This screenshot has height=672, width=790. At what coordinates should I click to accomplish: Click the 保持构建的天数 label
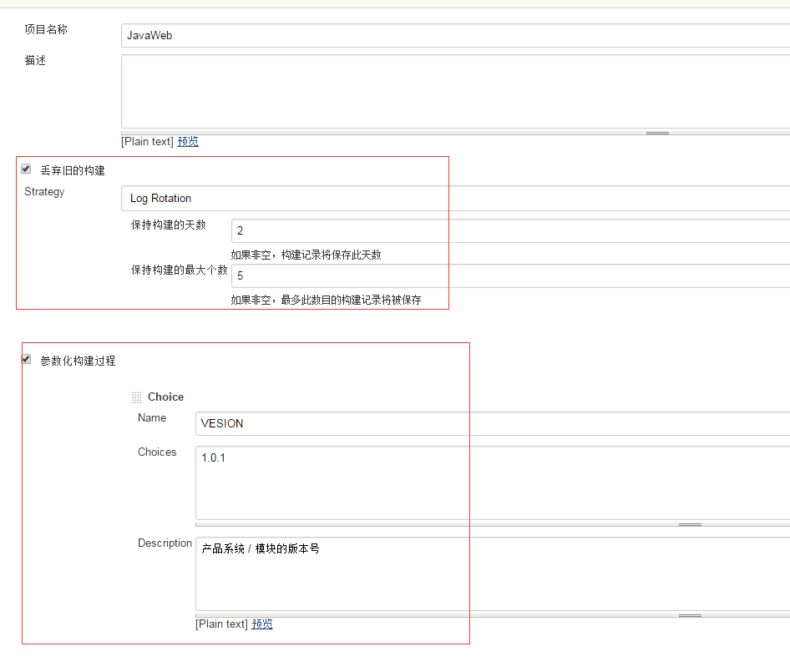pos(169,225)
